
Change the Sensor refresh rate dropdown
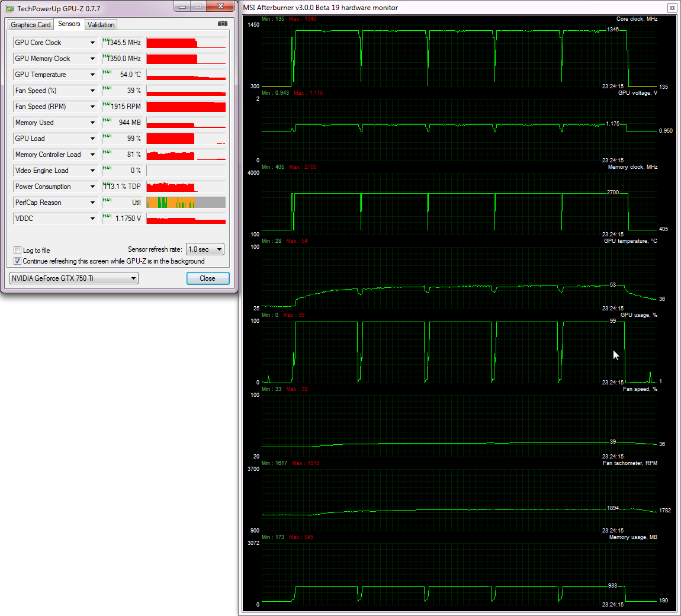pyautogui.click(x=205, y=249)
